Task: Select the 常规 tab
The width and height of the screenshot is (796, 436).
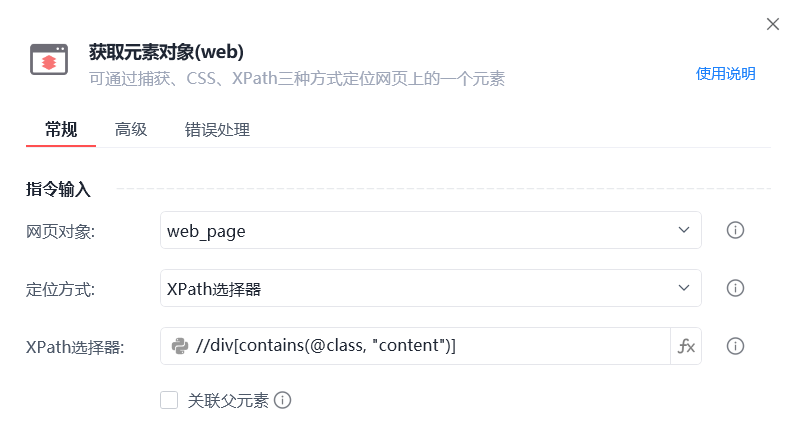Action: click(61, 129)
